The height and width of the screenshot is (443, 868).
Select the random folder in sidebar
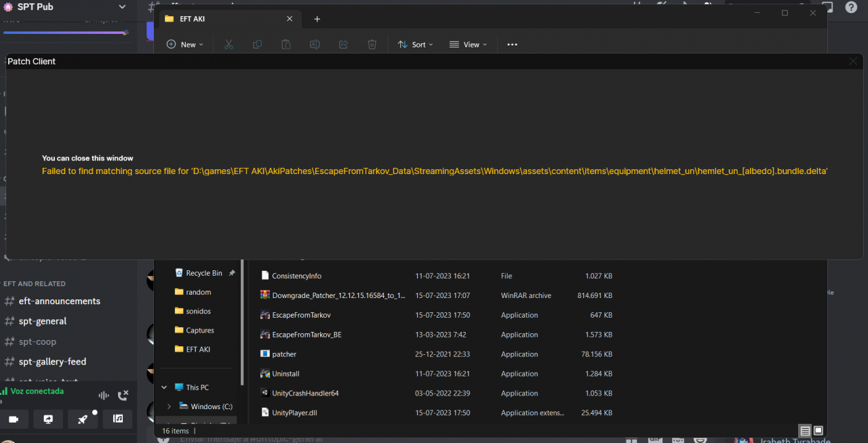point(198,292)
